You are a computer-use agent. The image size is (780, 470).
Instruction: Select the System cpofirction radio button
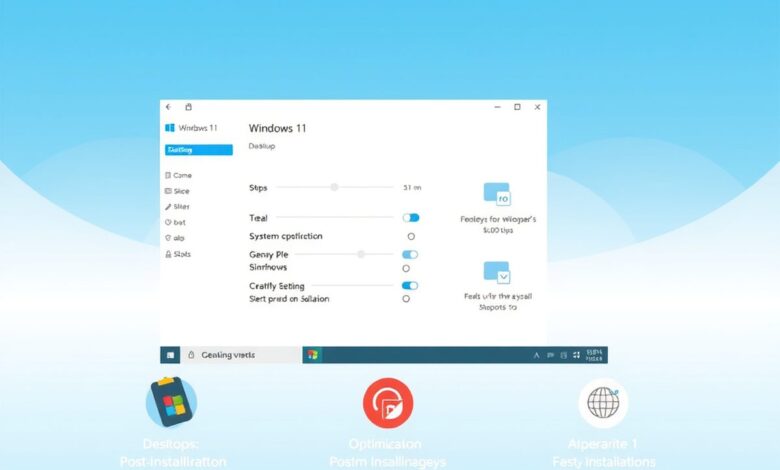point(411,236)
